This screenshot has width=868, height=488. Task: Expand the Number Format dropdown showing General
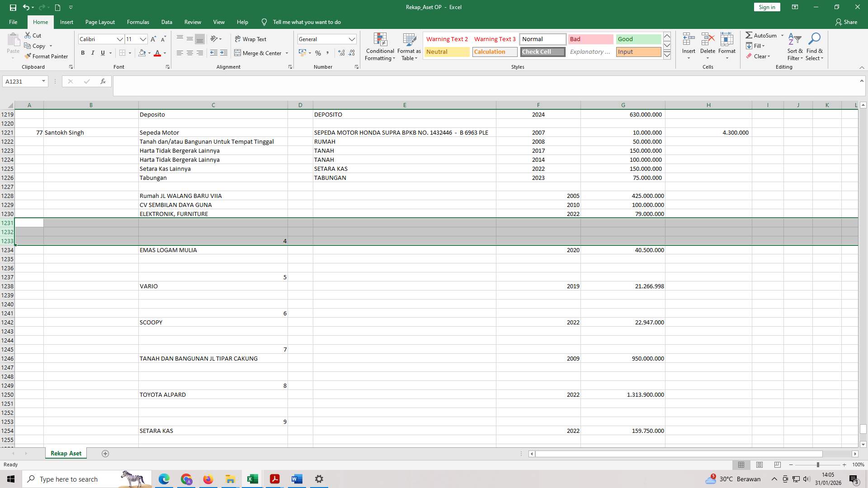tap(352, 39)
